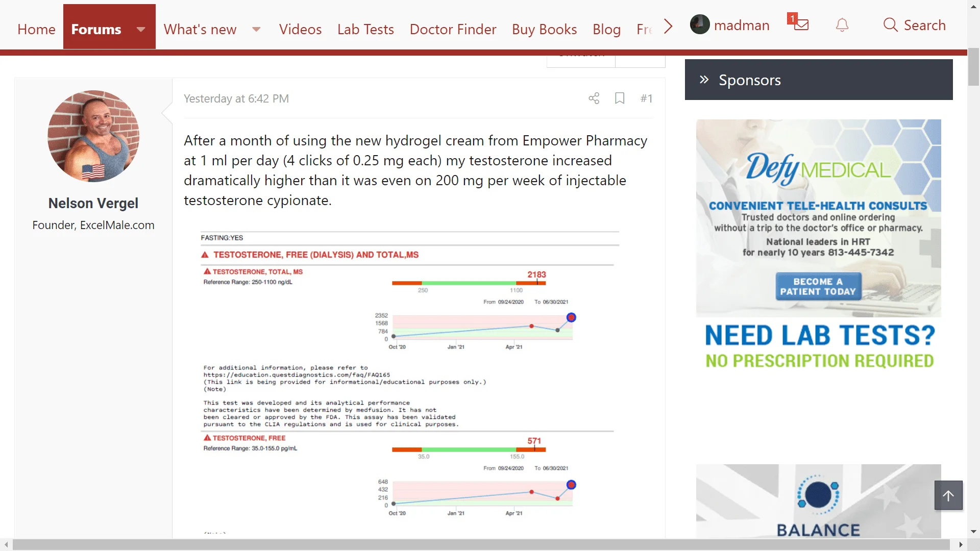This screenshot has height=551, width=980.
Task: Open Nelson Vergel's profile name link
Action: (x=93, y=203)
